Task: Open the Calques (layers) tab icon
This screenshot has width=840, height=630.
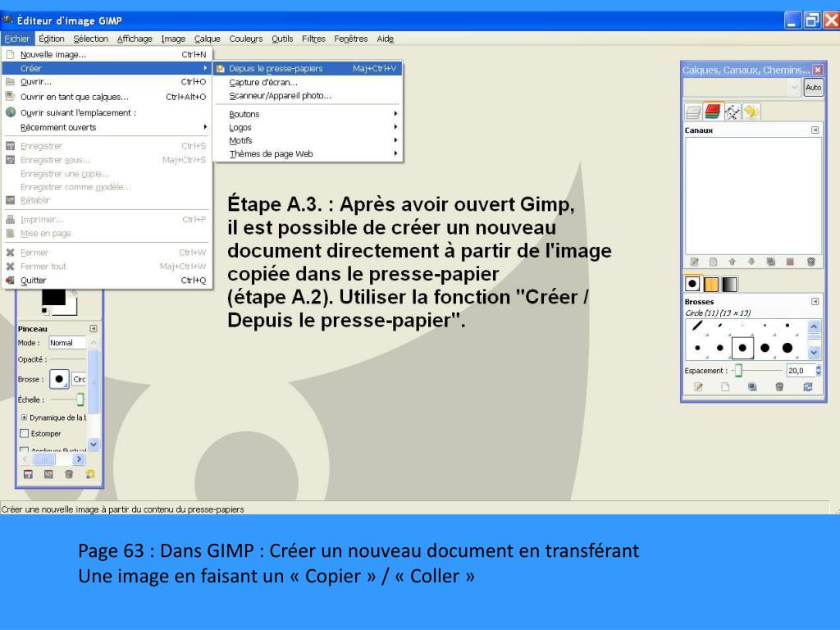Action: coord(693,112)
